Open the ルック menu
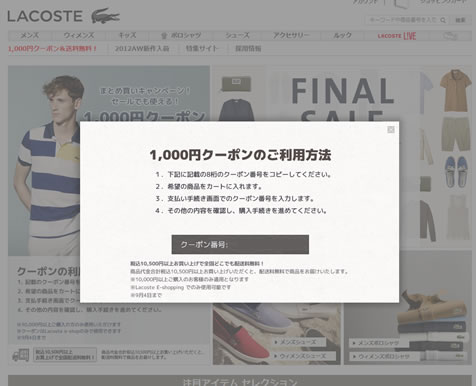The image size is (476, 386). 342,35
